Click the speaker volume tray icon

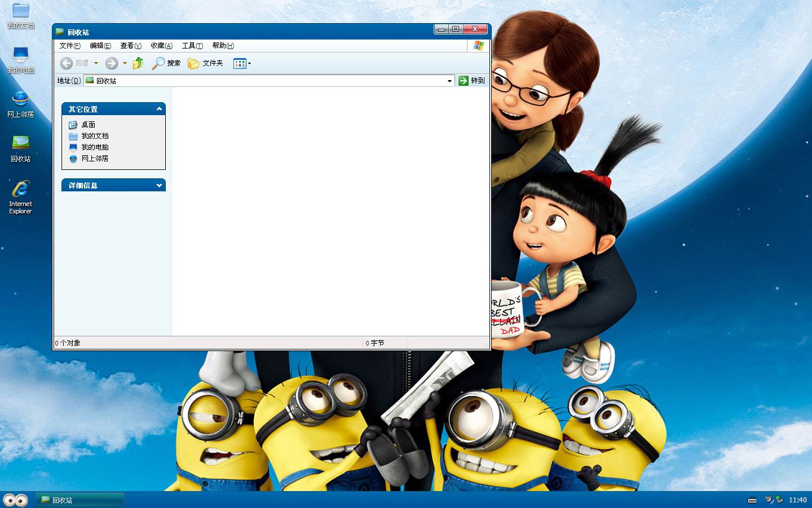click(769, 500)
